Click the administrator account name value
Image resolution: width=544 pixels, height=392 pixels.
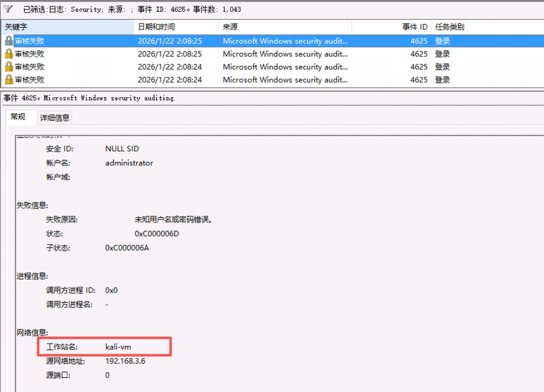[129, 163]
